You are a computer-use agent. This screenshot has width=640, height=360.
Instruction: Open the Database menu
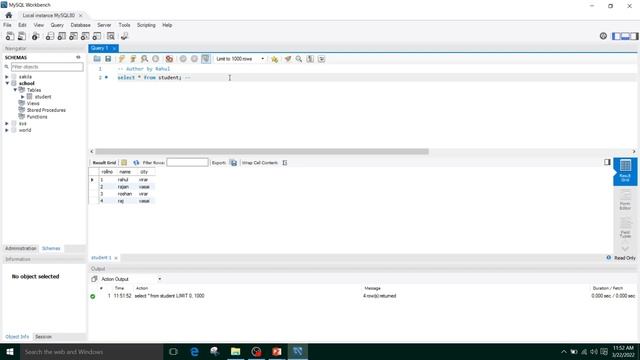(x=80, y=25)
